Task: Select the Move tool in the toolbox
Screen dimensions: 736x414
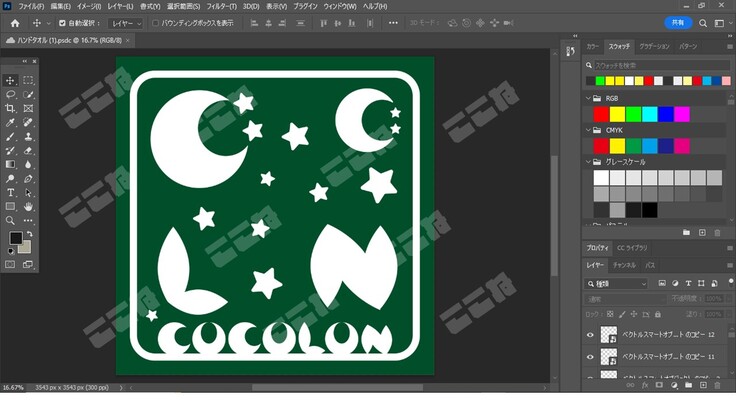Action: click(11, 80)
